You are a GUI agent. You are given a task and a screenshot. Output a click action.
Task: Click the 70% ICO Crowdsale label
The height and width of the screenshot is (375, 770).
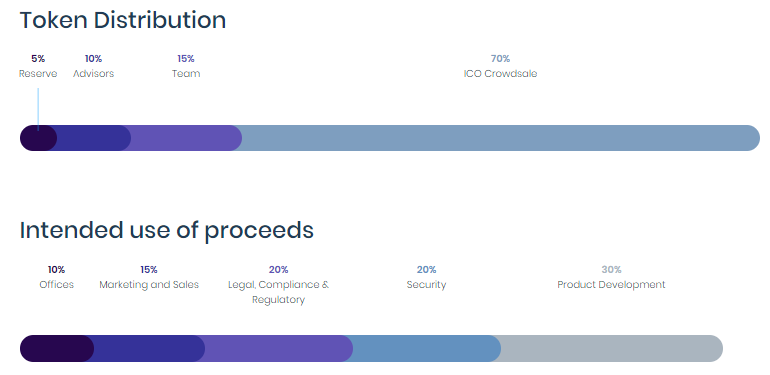pyautogui.click(x=500, y=66)
